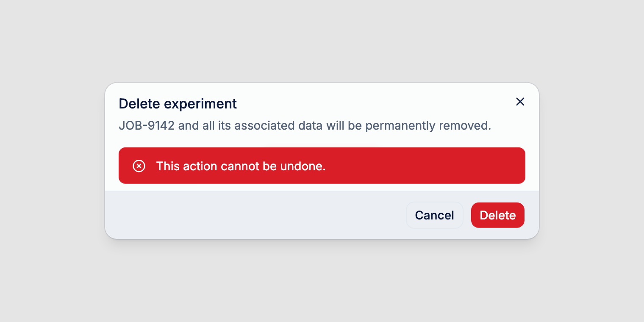Click the JOB-9142 identifier in the description
This screenshot has width=644, height=322.
tap(147, 126)
